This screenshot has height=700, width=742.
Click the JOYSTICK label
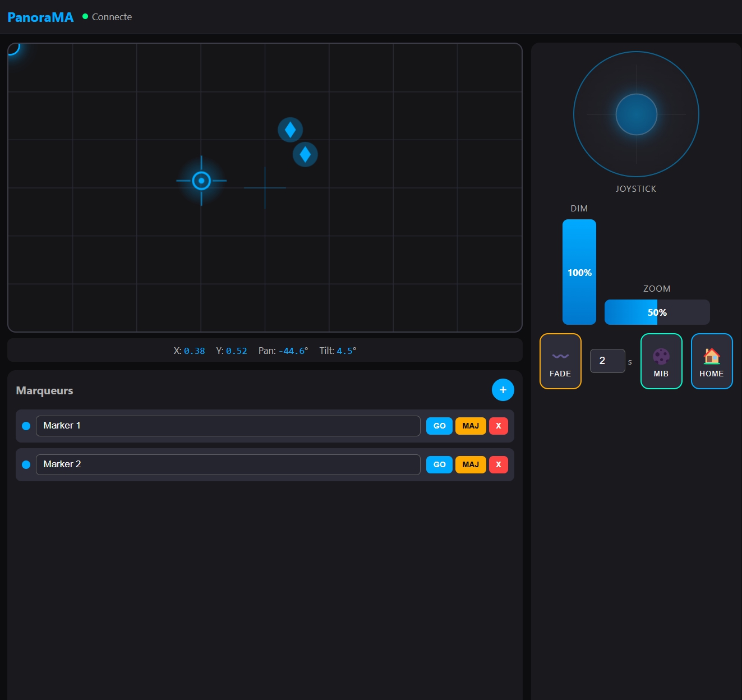(x=636, y=189)
